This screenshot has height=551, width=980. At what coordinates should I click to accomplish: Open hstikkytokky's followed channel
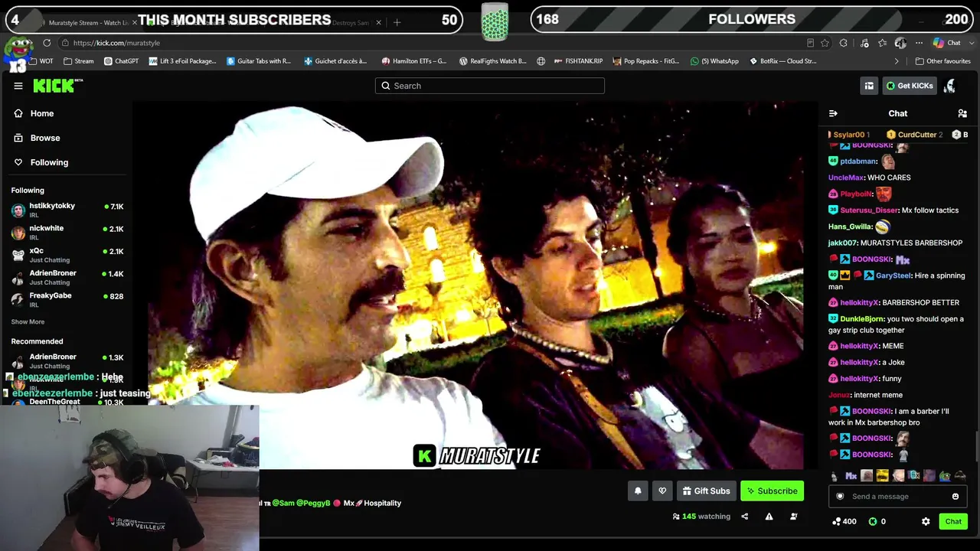(x=67, y=210)
